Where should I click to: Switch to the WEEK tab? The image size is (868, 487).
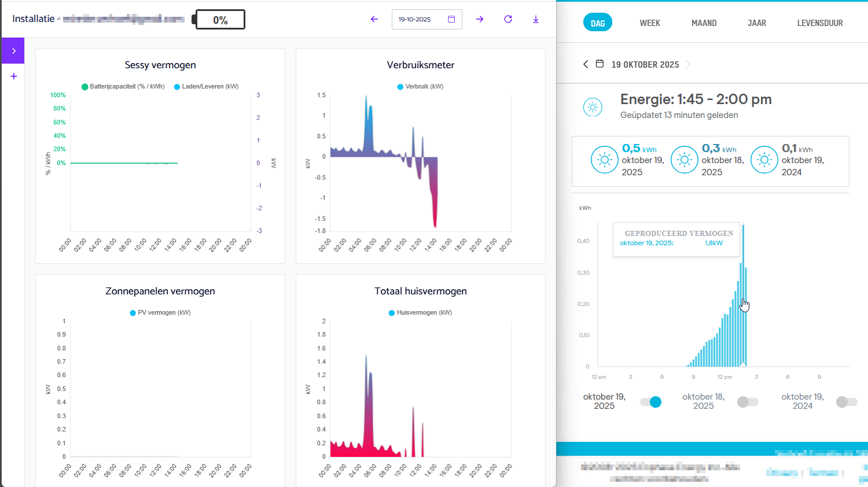tap(650, 23)
